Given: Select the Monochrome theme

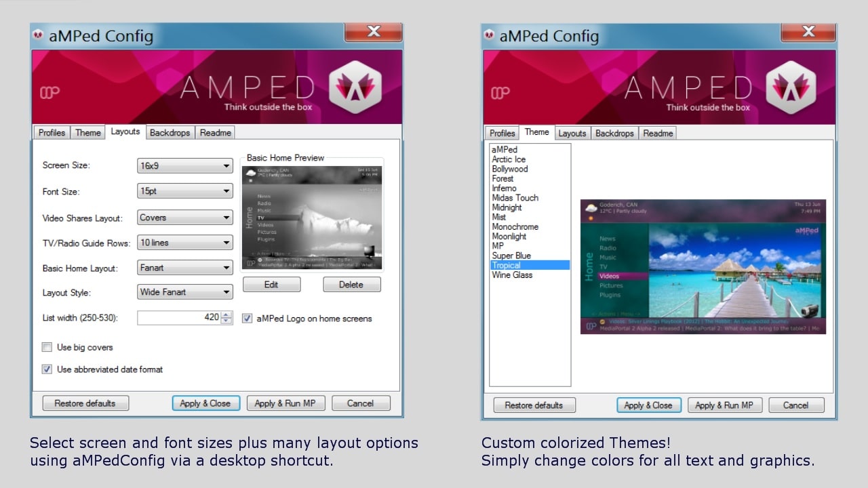Looking at the screenshot, I should click(x=515, y=227).
